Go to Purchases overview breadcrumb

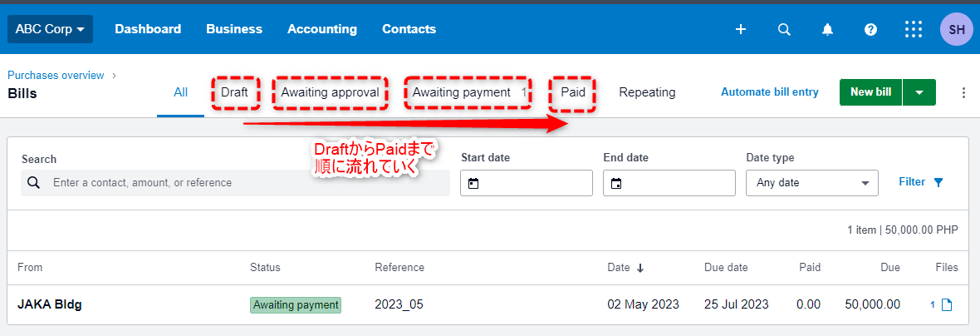click(56, 75)
